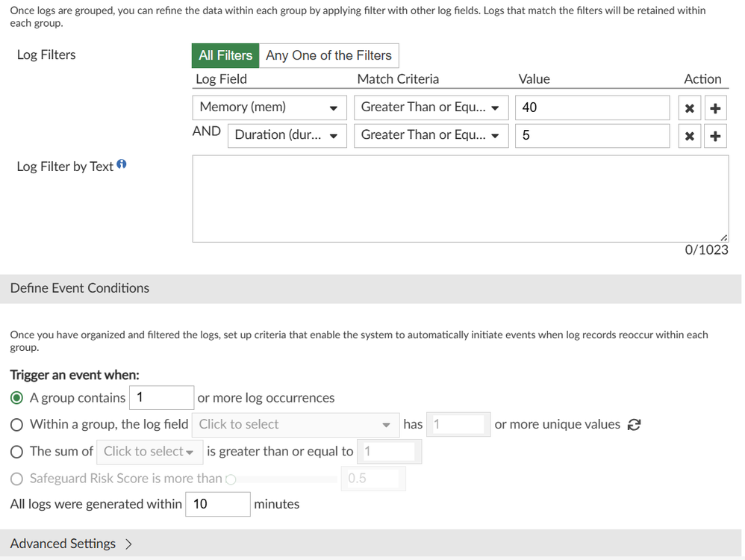Remove the Memory (mem) filter row

tap(690, 108)
